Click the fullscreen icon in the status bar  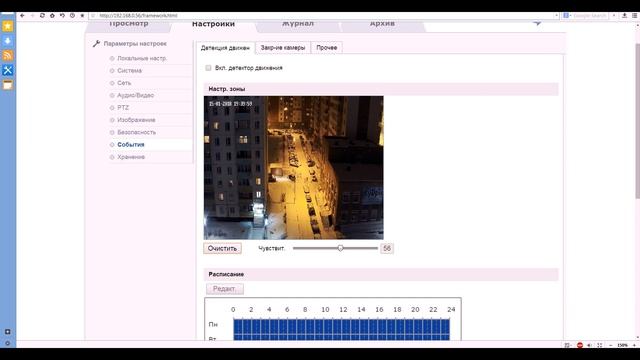point(600,345)
